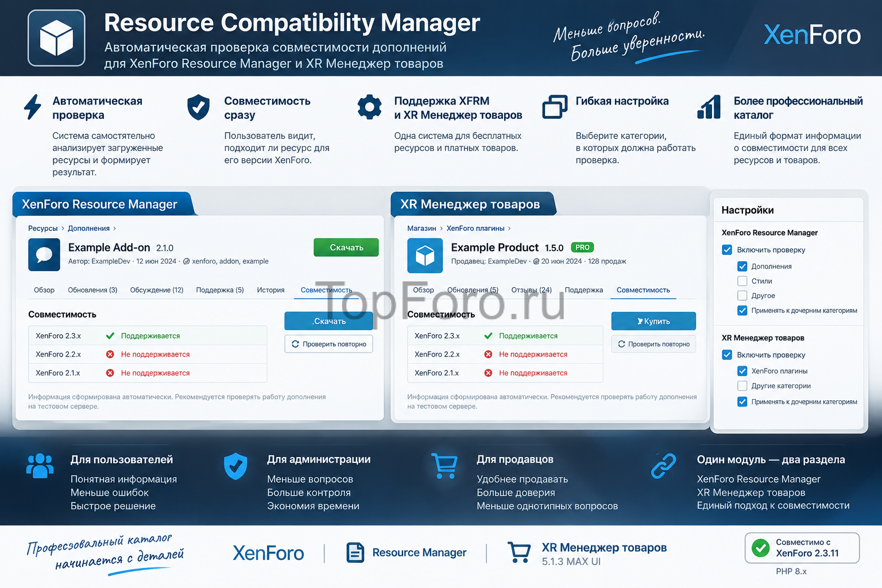Click the PHP 8.x label
Screen dimensions: 882x588
point(791,571)
